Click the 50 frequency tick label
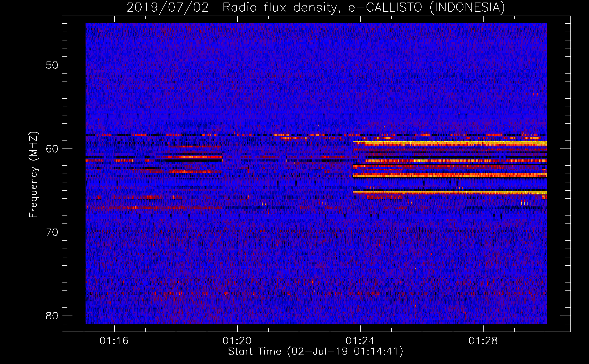Viewport: 589px width, 364px height. coord(52,66)
